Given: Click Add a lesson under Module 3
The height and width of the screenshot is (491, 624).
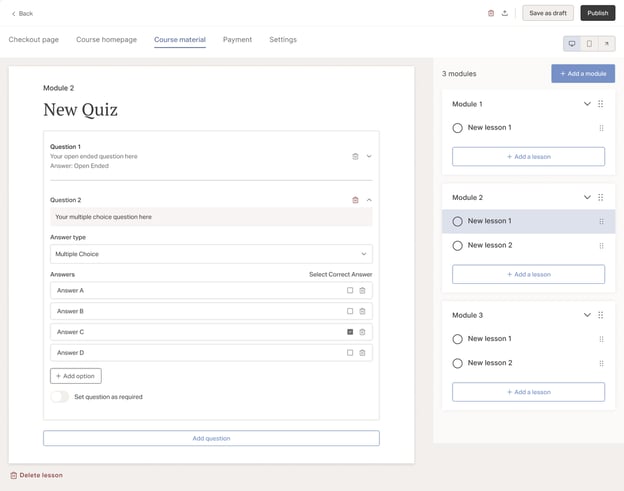Looking at the screenshot, I should click(x=528, y=392).
